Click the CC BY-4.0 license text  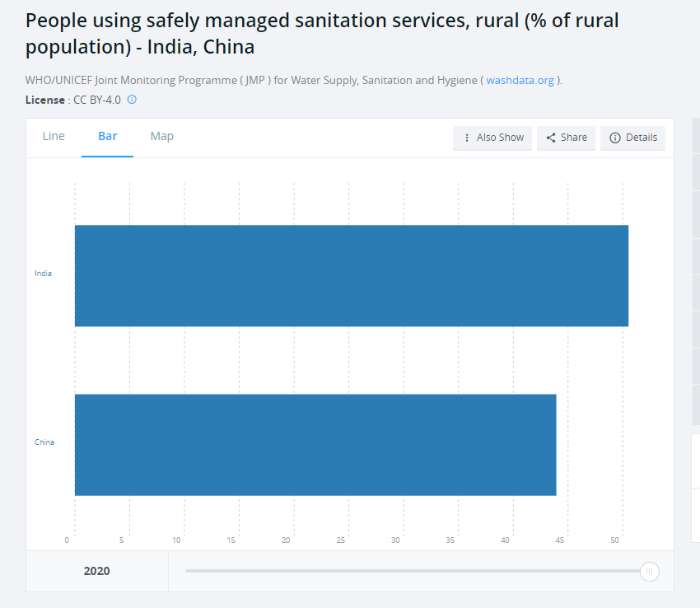pyautogui.click(x=97, y=100)
